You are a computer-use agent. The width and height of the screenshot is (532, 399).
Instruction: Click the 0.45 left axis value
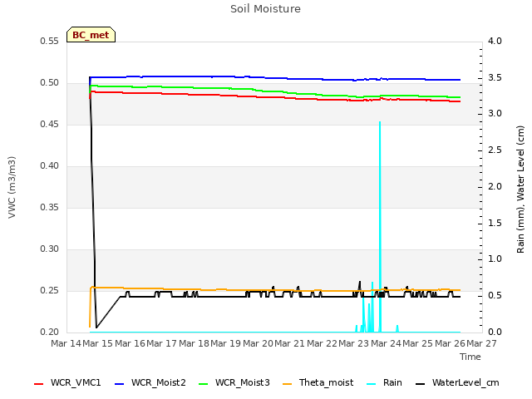coord(50,125)
